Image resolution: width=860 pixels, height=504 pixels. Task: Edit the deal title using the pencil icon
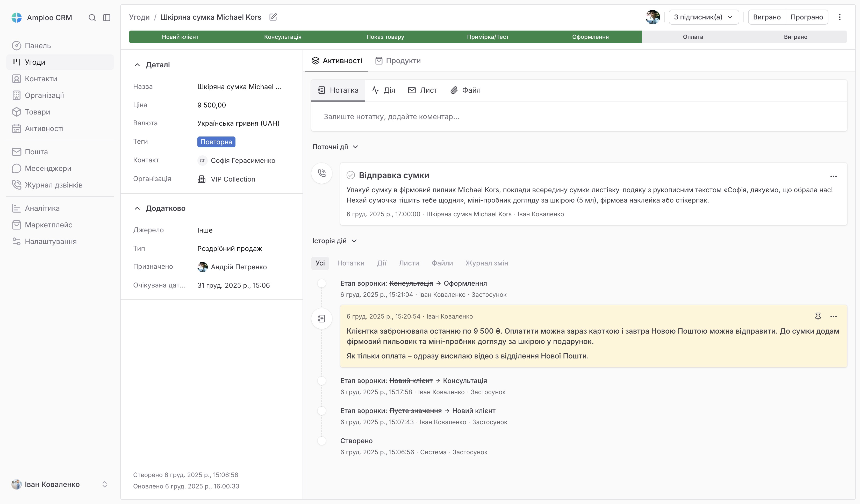[x=273, y=17]
